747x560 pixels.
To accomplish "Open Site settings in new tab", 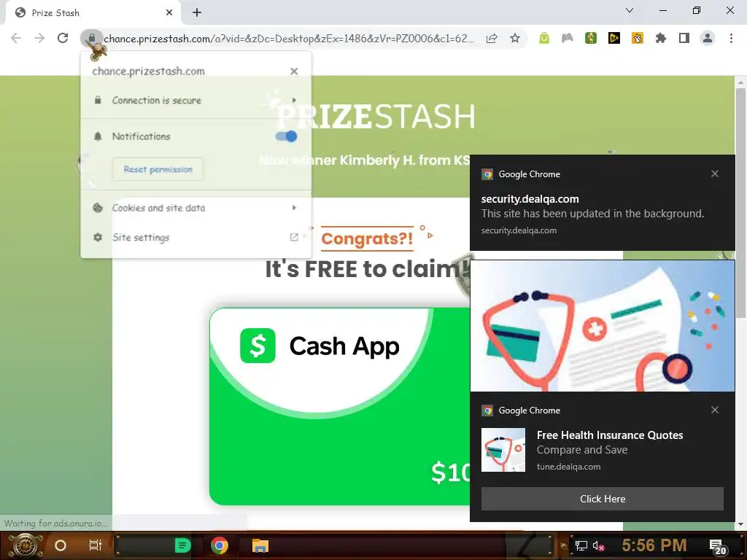I will click(196, 237).
